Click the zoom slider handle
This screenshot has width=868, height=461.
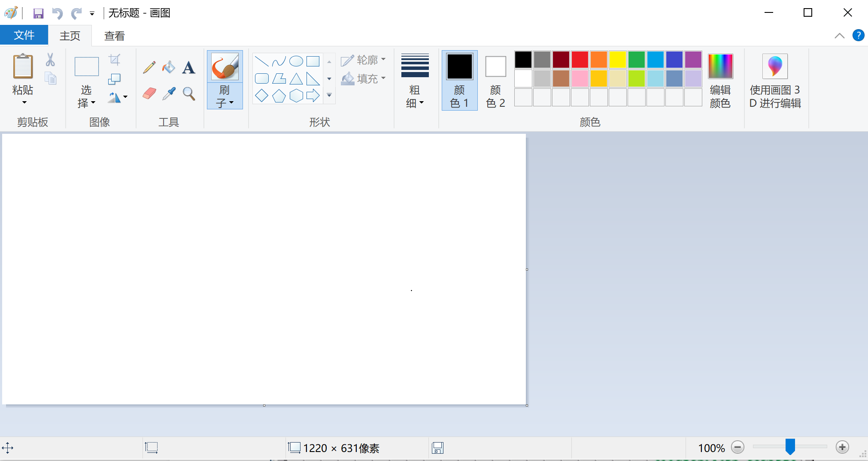point(790,447)
